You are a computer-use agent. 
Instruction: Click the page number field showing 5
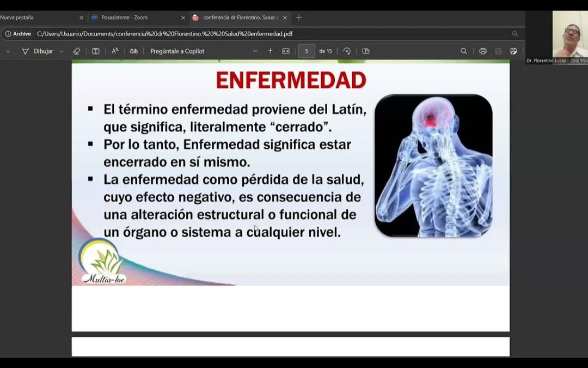(307, 51)
